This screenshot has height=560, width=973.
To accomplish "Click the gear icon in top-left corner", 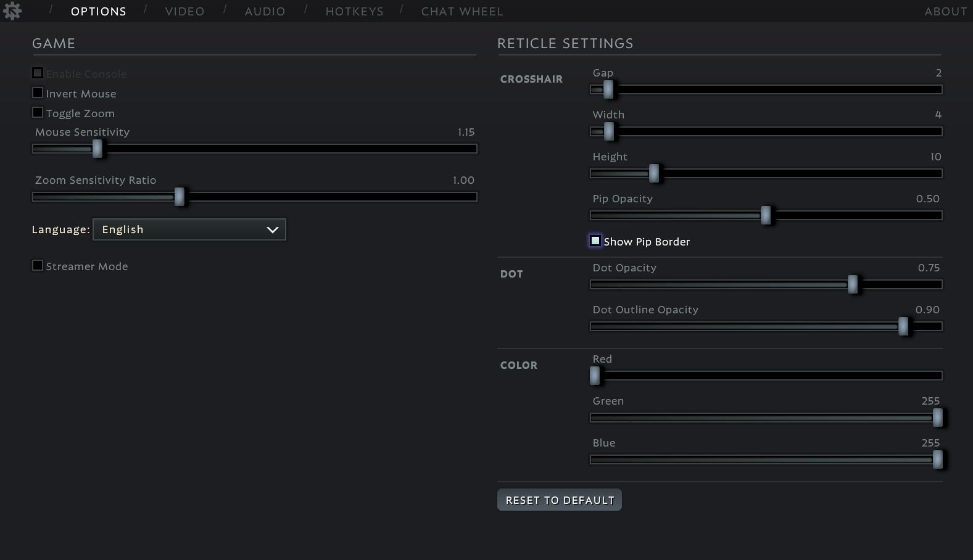I will [12, 10].
